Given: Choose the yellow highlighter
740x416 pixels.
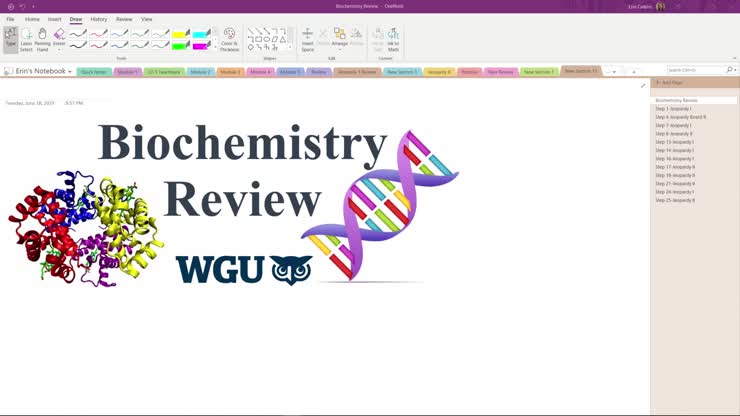Looking at the screenshot, I should pos(181,34).
